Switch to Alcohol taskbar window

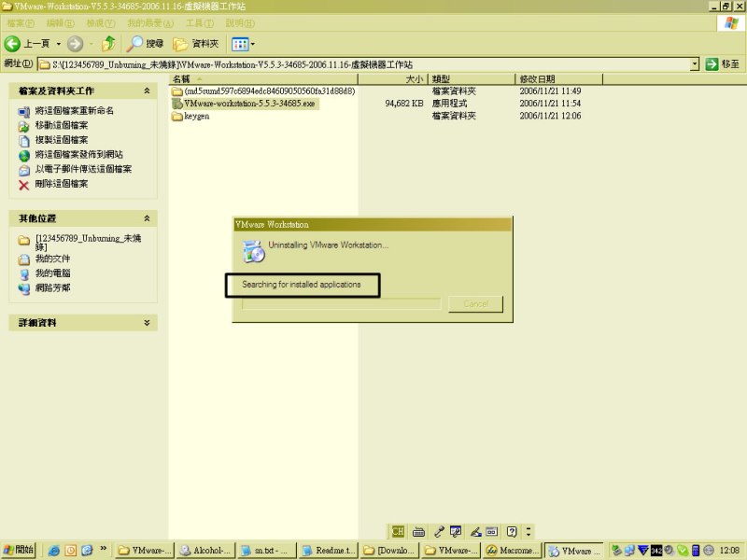pyautogui.click(x=204, y=551)
